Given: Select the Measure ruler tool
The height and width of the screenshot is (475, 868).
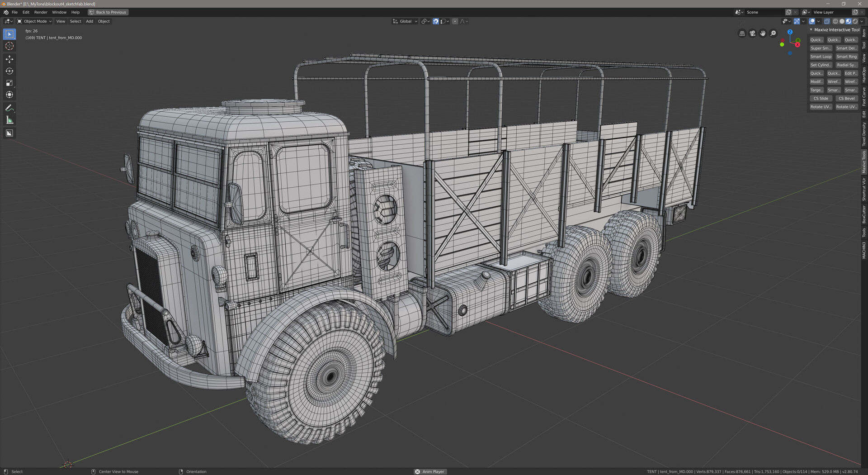Looking at the screenshot, I should pyautogui.click(x=9, y=120).
